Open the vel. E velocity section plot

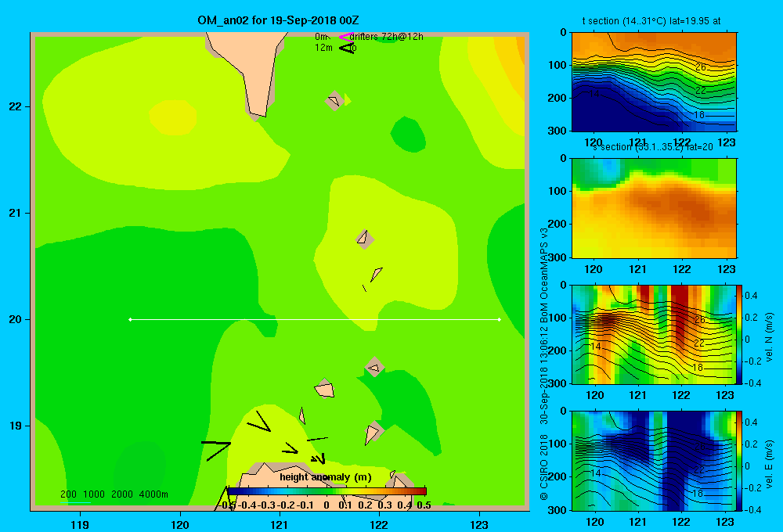(654, 461)
